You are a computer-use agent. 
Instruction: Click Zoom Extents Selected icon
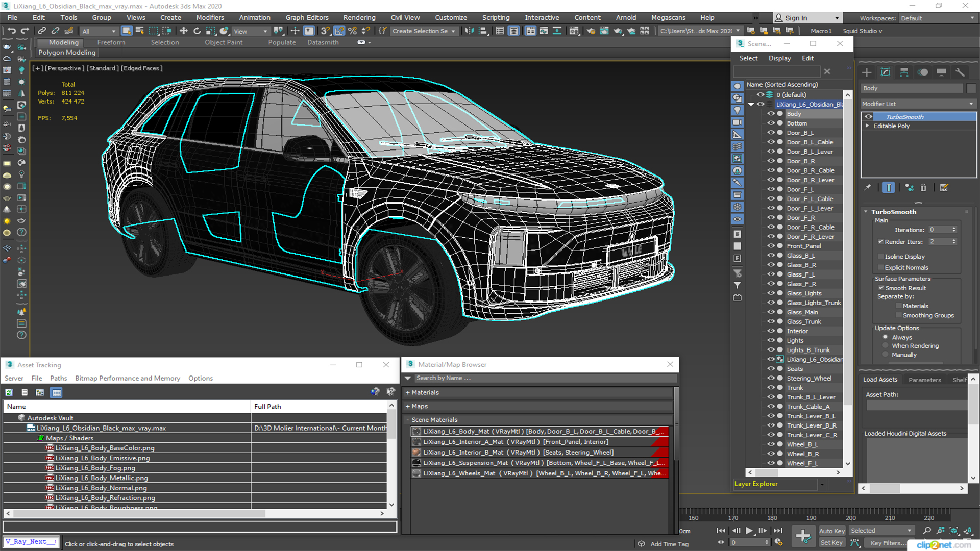pyautogui.click(x=953, y=531)
